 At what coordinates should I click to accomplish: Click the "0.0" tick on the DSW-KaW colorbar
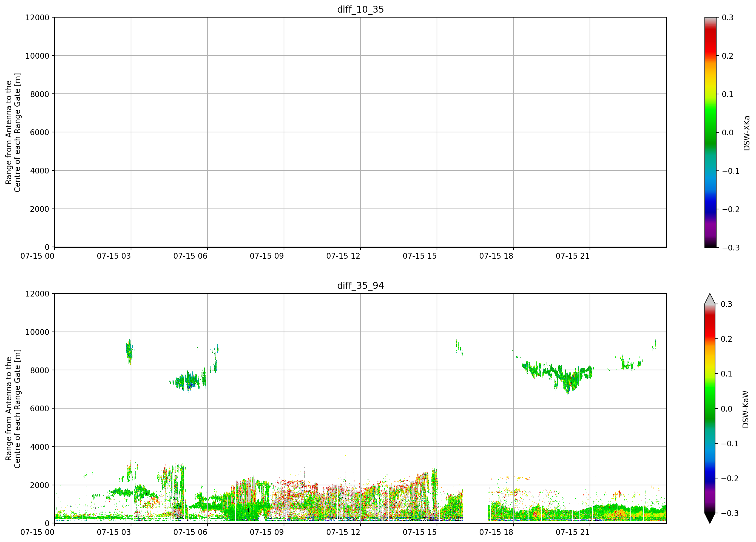pos(727,409)
